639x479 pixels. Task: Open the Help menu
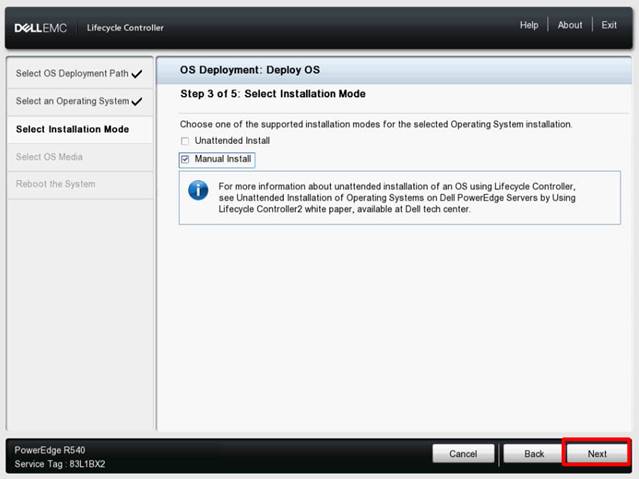click(x=529, y=25)
